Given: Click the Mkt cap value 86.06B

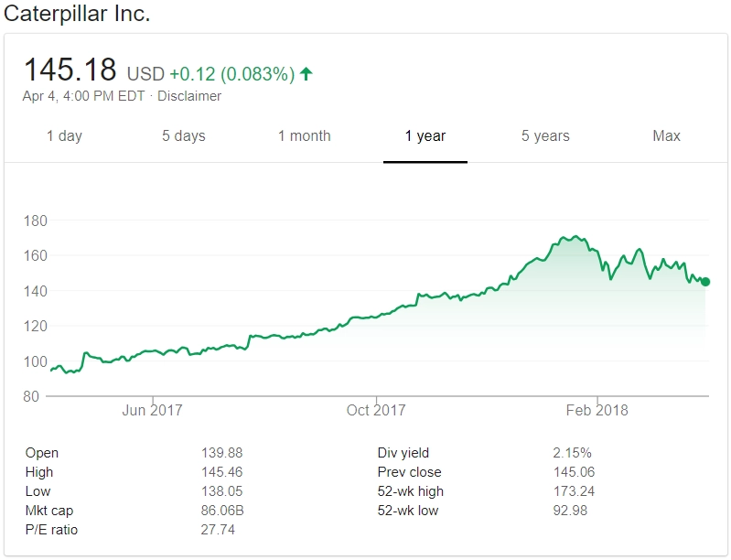Looking at the screenshot, I should (222, 511).
